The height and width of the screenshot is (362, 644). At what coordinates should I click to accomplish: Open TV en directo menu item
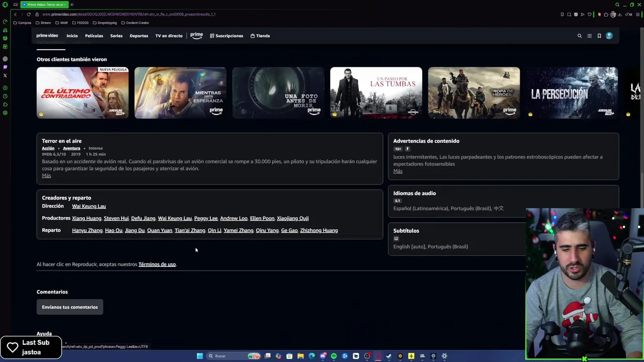(169, 36)
